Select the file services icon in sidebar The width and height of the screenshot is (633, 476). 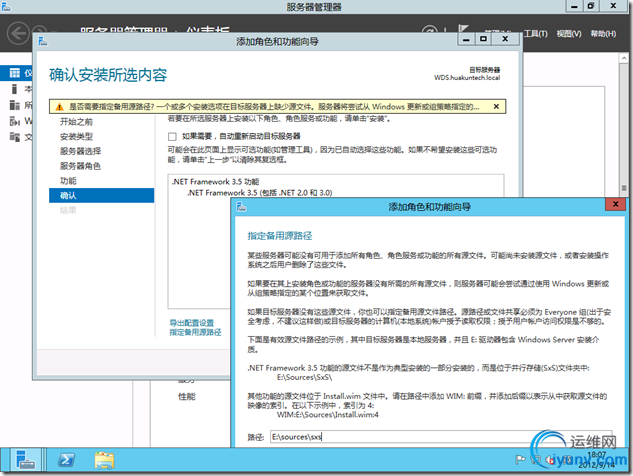[15, 137]
